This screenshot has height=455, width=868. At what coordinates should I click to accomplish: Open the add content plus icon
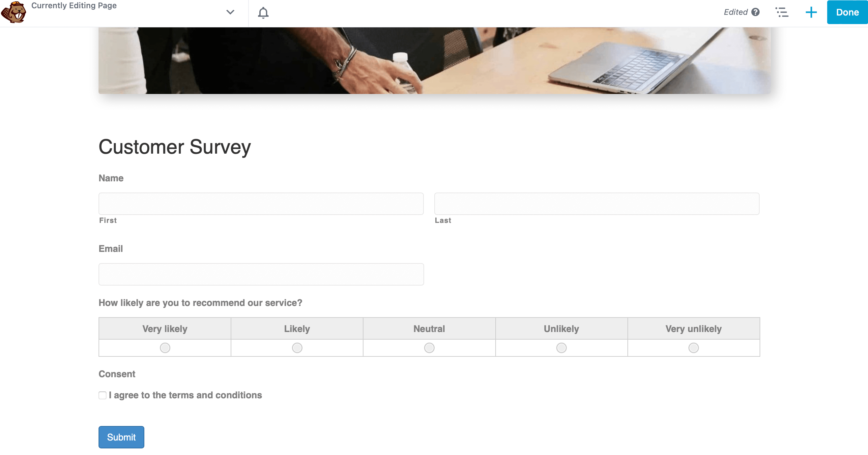pos(811,13)
